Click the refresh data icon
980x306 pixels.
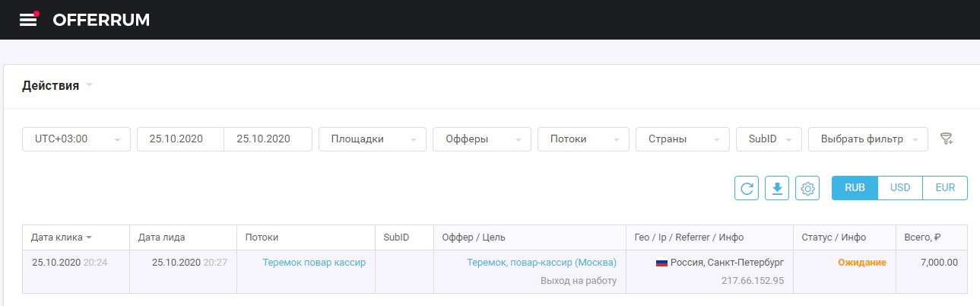tap(747, 188)
